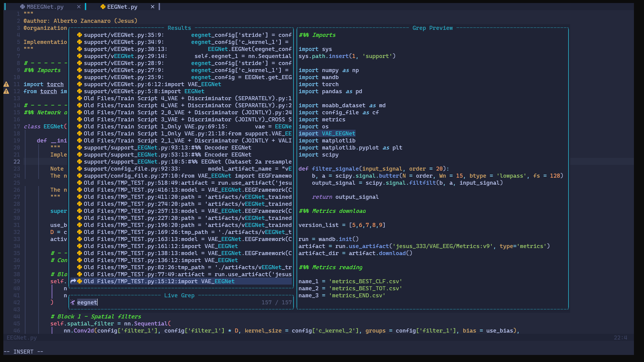
Task: Select highlighted result TMP_TEST.py:15:12
Action: (x=181, y=281)
